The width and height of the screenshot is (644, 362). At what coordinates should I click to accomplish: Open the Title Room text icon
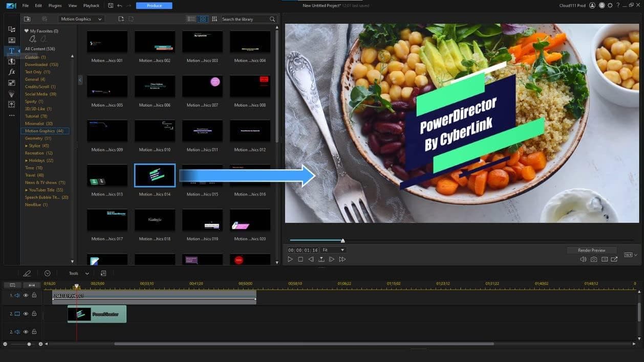pos(11,51)
